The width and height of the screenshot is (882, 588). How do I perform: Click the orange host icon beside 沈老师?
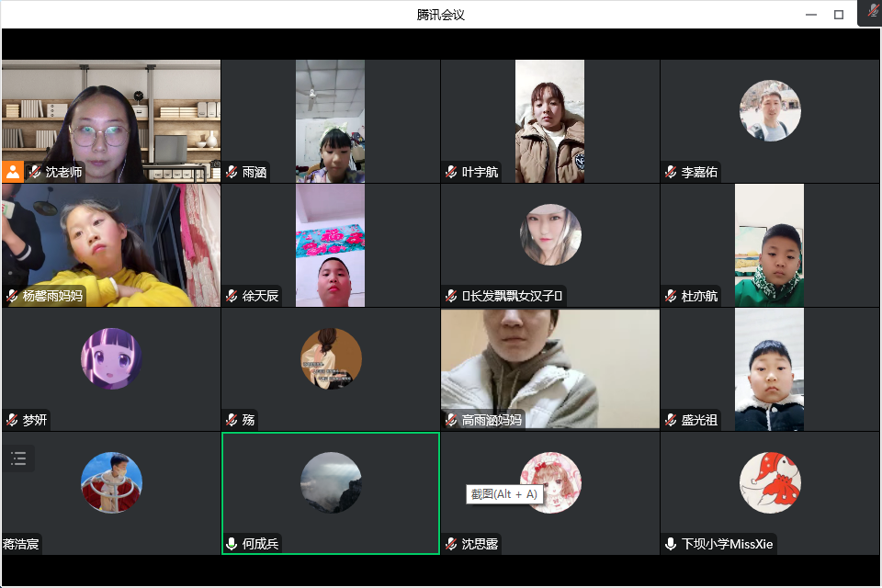pos(12,172)
